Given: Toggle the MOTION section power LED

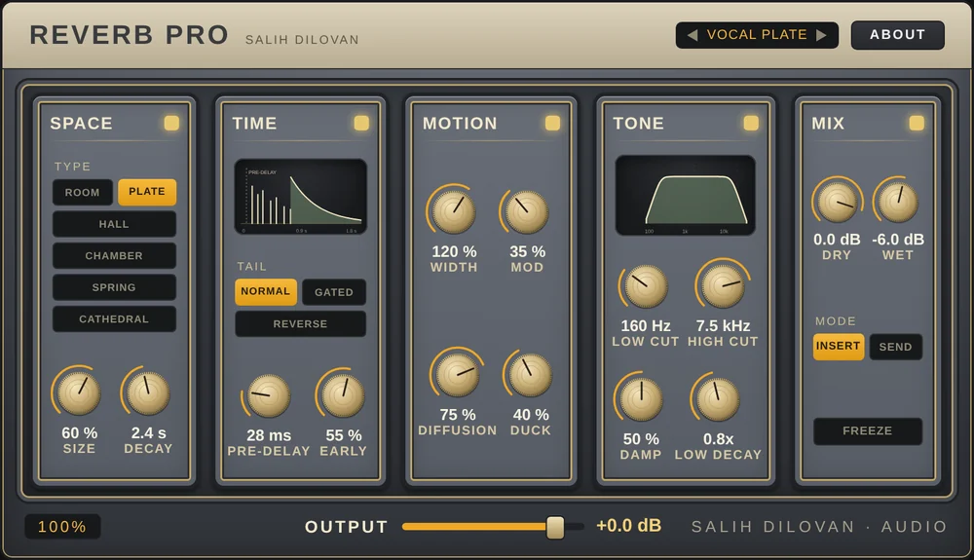Looking at the screenshot, I should coord(552,123).
